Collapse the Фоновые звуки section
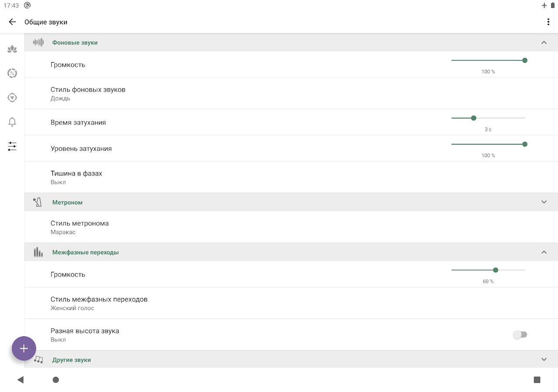The image size is (558, 392). [x=544, y=43]
